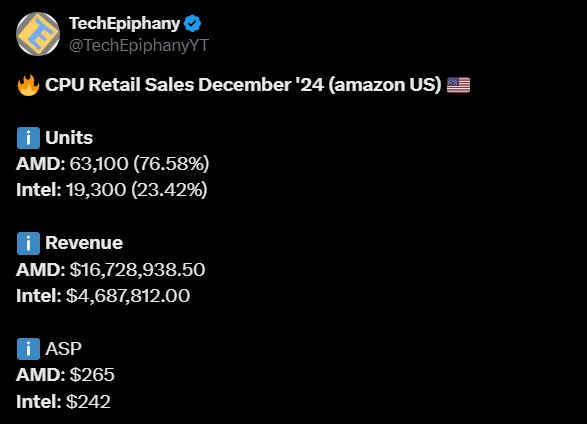Click the blue verified checkmark badge
The height and width of the screenshot is (424, 587).
(192, 24)
